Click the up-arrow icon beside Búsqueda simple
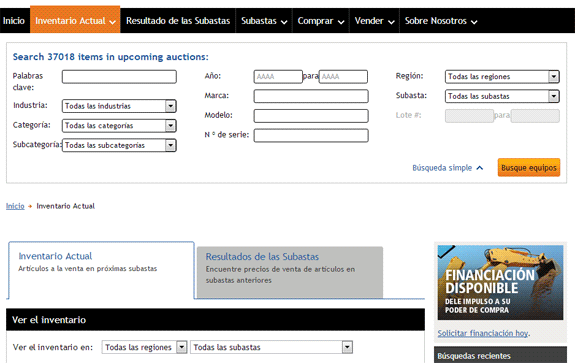This screenshot has height=363, width=575. coord(480,168)
